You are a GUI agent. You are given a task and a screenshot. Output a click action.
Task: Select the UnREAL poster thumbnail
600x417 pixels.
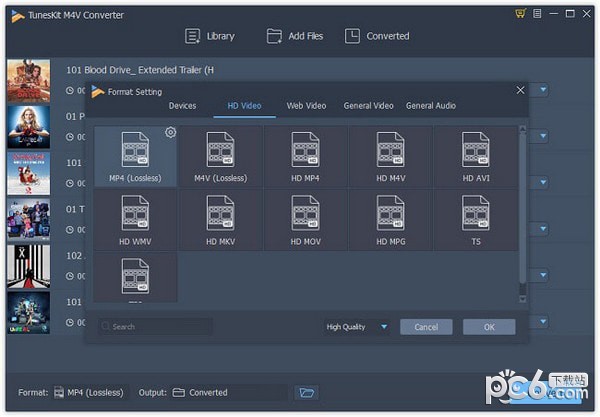click(x=29, y=313)
